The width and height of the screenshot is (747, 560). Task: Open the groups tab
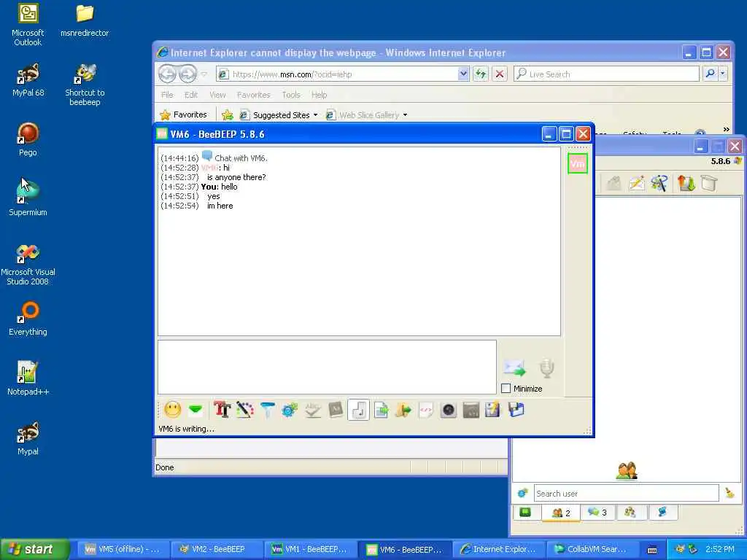(630, 513)
